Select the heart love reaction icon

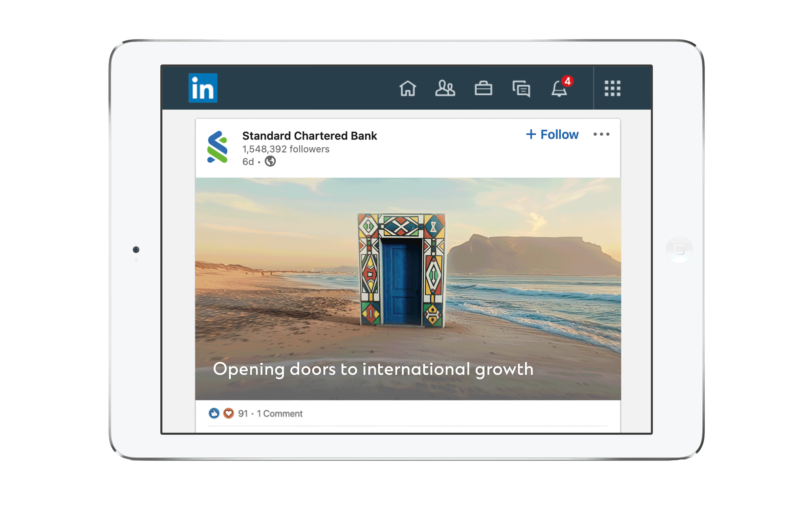tap(229, 413)
